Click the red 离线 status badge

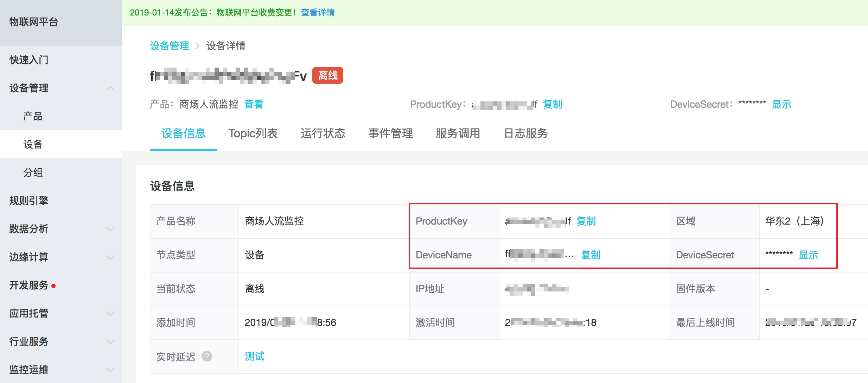[x=327, y=75]
